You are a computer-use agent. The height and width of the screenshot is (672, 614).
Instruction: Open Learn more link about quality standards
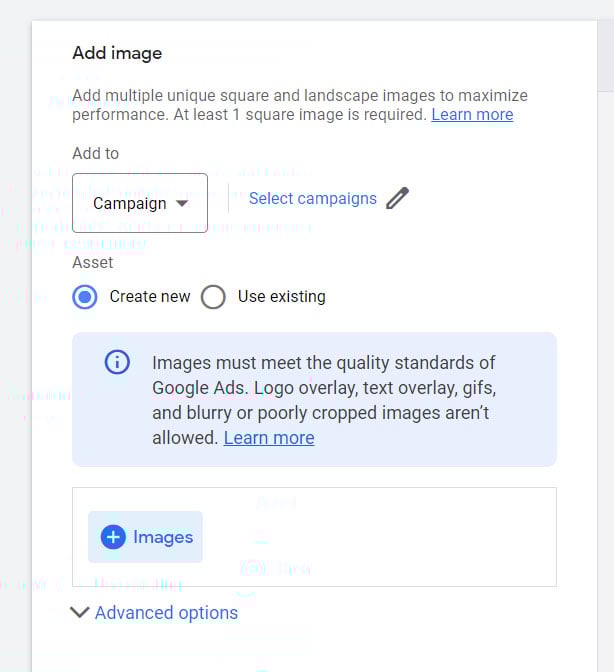click(269, 438)
